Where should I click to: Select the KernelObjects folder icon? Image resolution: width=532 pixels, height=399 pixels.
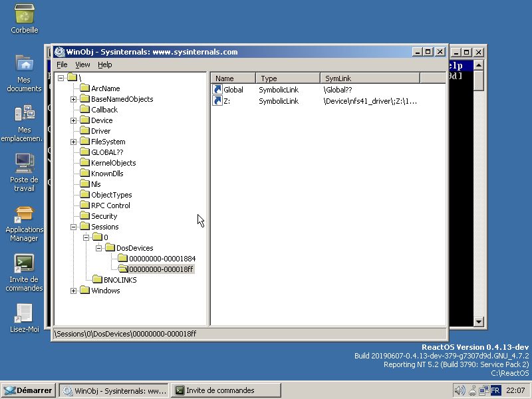coord(84,162)
